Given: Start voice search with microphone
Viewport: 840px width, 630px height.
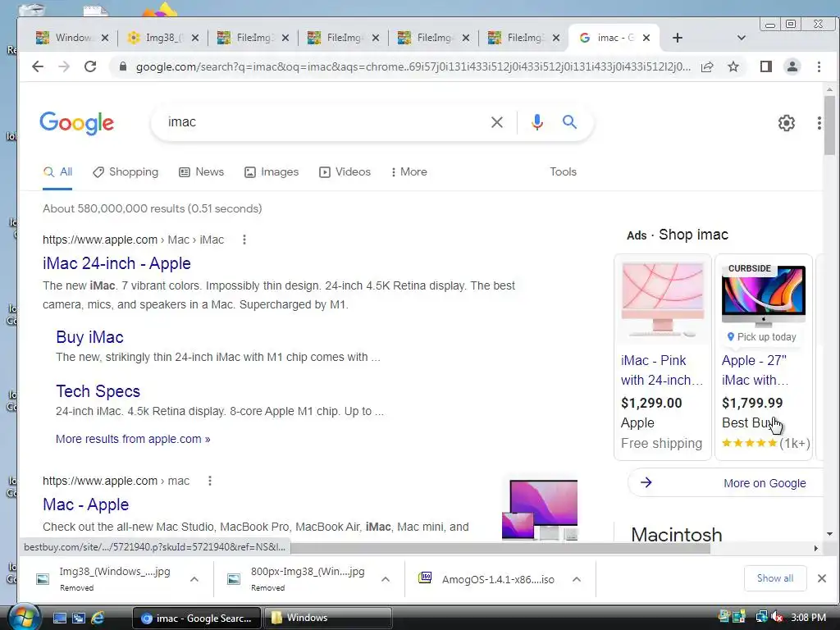Looking at the screenshot, I should coord(536,122).
